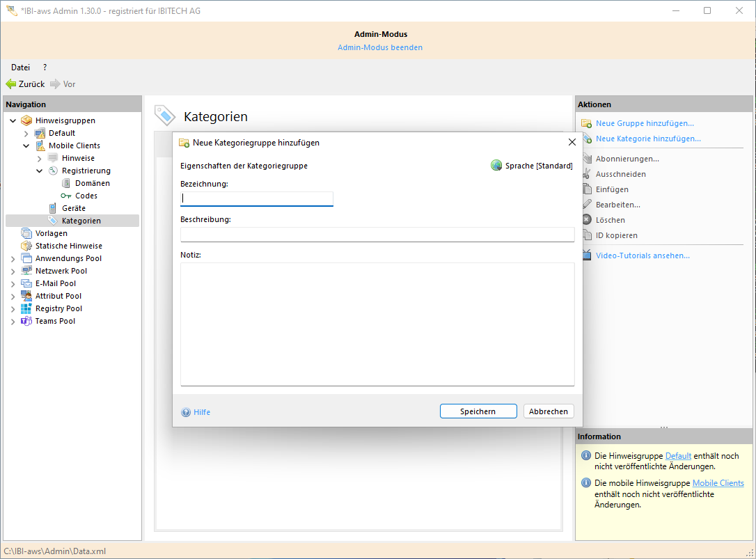This screenshot has width=756, height=559.
Task: Click the Neue Gruppe hinzufügen folder icon
Action: [x=586, y=123]
